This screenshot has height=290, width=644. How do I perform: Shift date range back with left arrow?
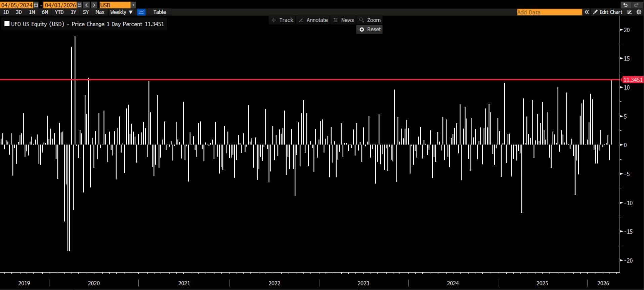tap(87, 5)
